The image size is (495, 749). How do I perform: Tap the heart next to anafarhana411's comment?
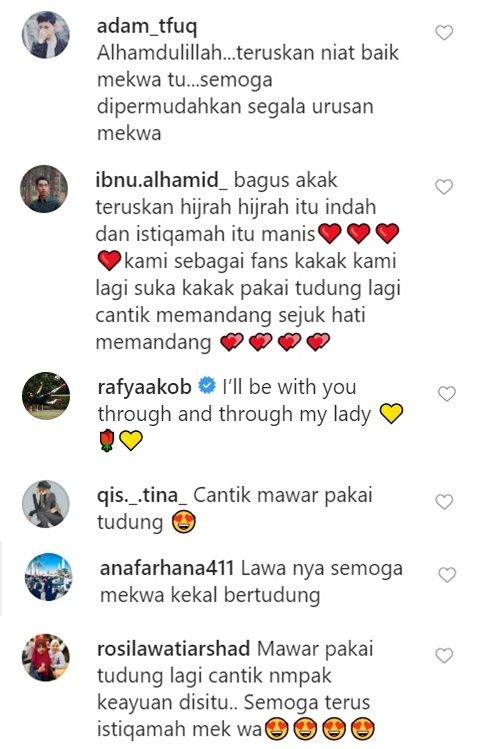[x=447, y=575]
